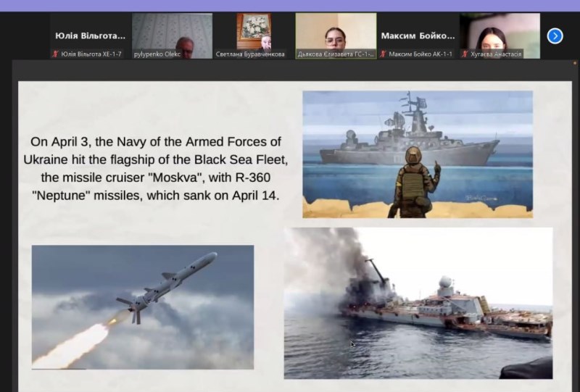Select Светлана Буравченкова video tile
Viewport: 580px width, 392px height.
click(x=254, y=36)
